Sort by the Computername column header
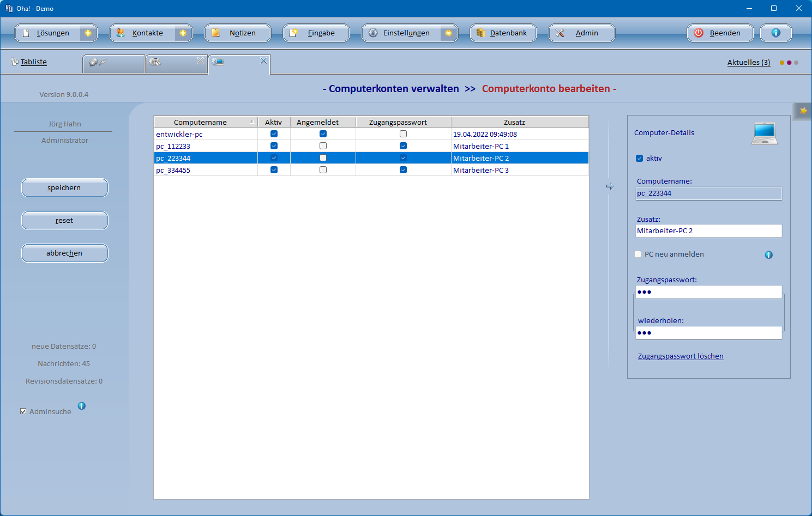 click(x=200, y=122)
